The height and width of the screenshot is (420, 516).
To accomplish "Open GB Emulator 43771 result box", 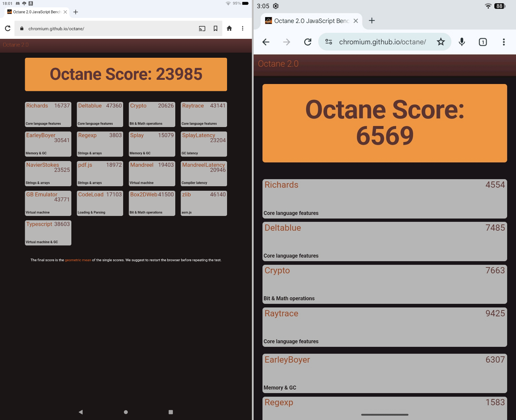I will pyautogui.click(x=48, y=203).
